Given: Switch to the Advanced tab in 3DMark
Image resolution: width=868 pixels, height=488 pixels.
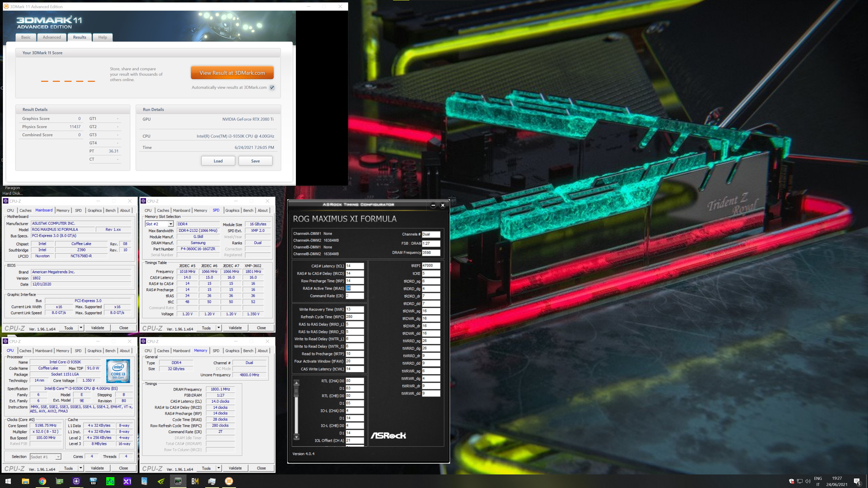Looking at the screenshot, I should (x=52, y=37).
